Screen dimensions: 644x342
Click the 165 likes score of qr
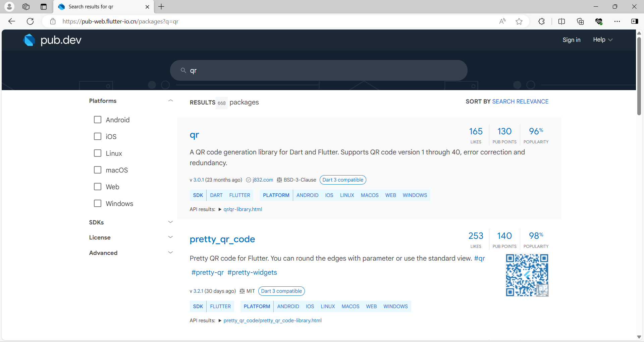[x=476, y=135]
